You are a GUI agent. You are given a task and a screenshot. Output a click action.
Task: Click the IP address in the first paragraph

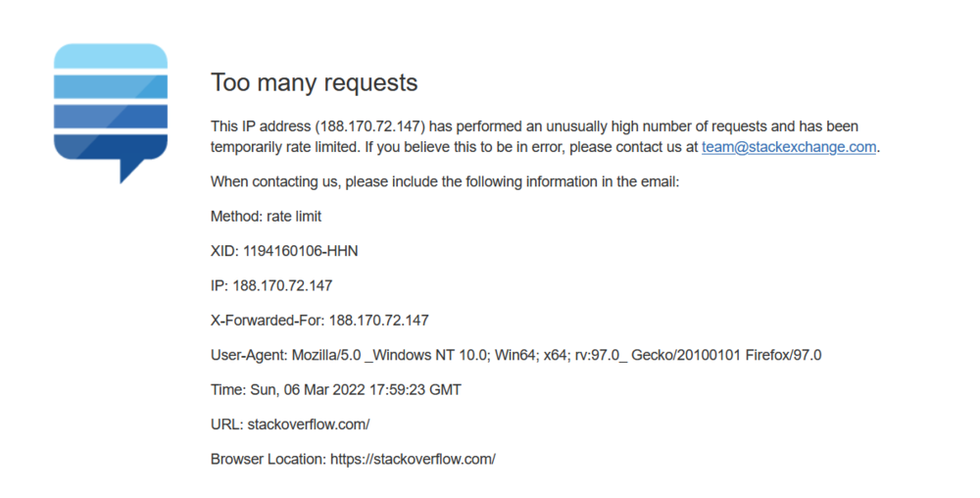[370, 126]
